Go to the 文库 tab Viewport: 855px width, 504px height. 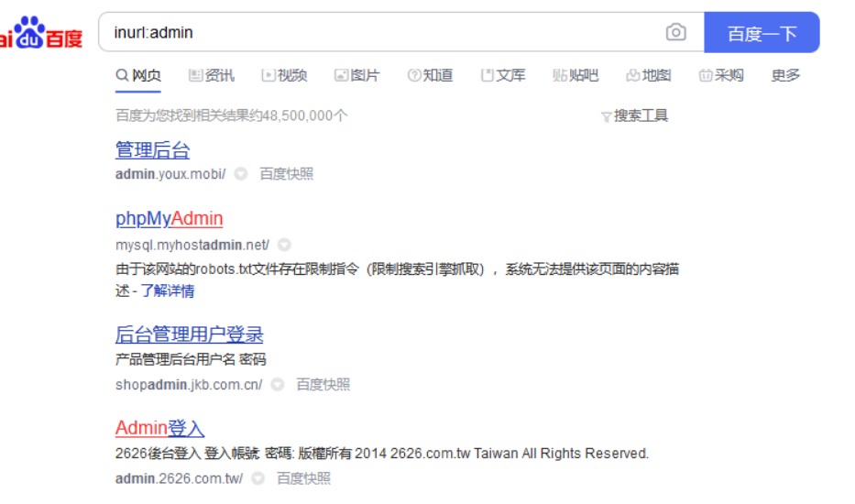(x=503, y=75)
